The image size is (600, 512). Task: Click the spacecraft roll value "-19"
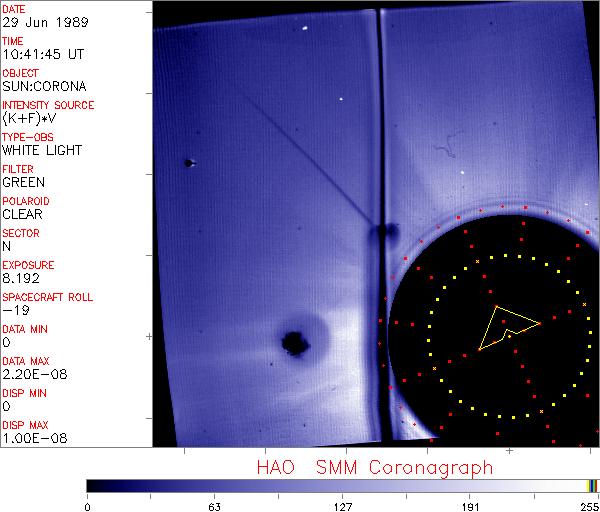(16, 310)
